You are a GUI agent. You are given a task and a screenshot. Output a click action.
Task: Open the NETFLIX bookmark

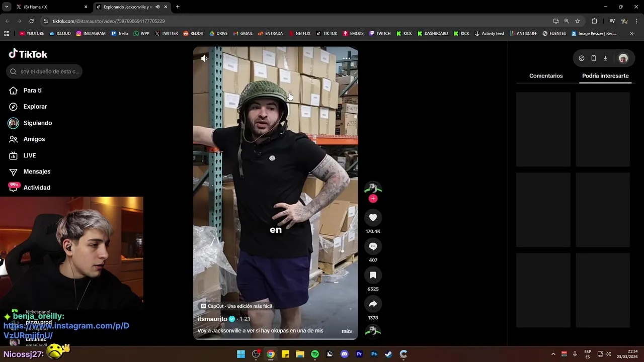pos(299,34)
